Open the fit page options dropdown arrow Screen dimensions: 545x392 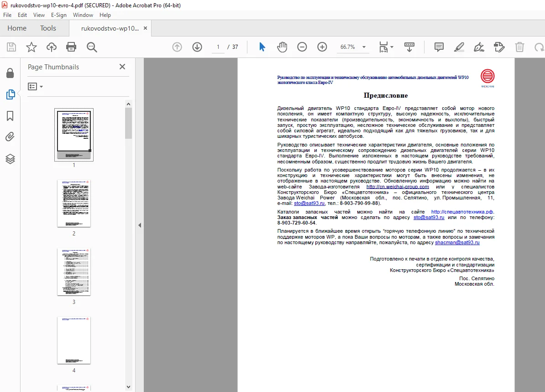coord(392,47)
